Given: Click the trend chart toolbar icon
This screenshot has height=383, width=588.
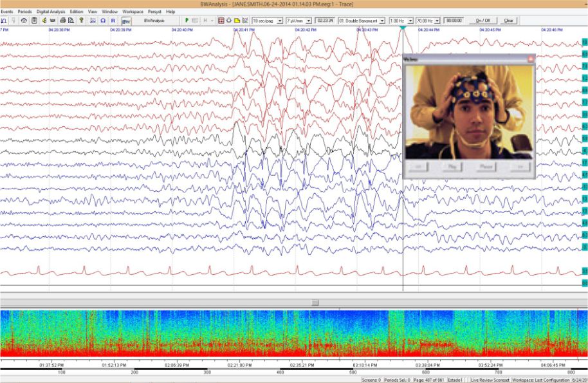Looking at the screenshot, I should 245,21.
